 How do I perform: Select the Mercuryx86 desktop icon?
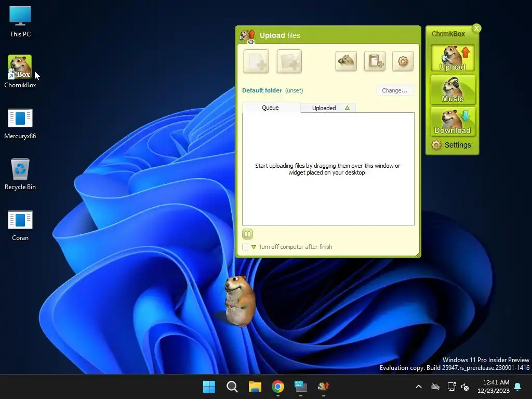pyautogui.click(x=20, y=124)
